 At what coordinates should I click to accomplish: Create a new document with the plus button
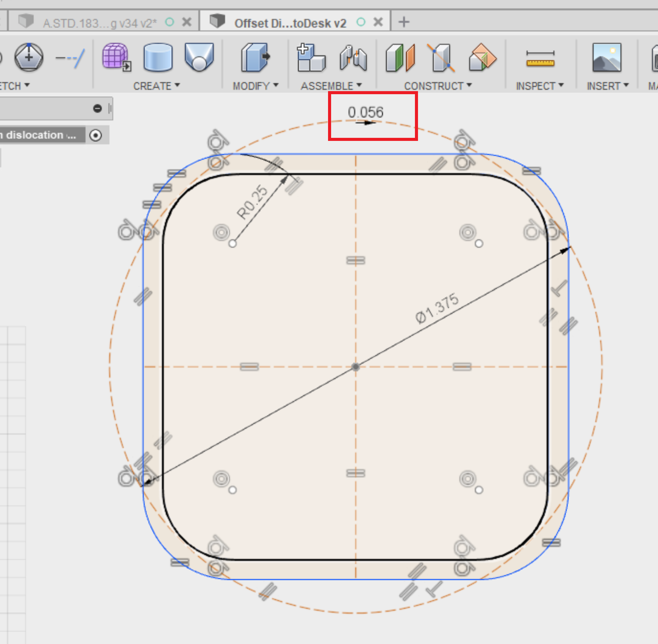pyautogui.click(x=403, y=22)
